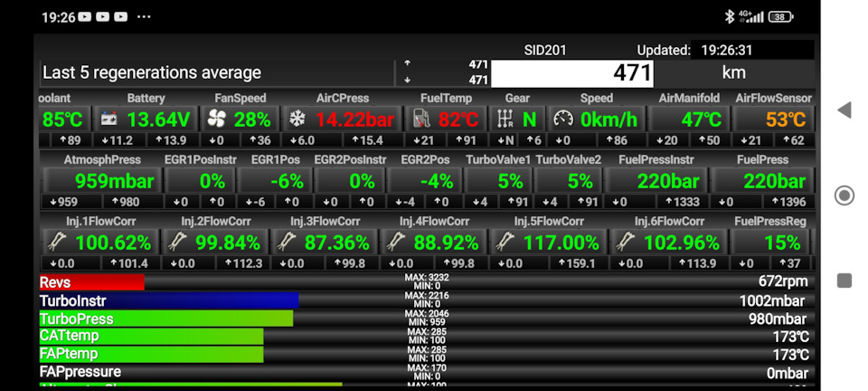868x391 pixels.
Task: Tap the SID201 ECU label
Action: click(545, 50)
